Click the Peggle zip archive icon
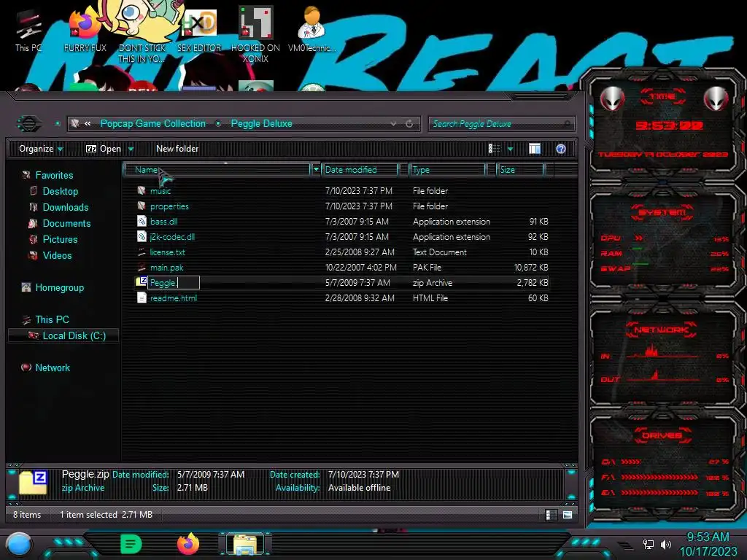 142,282
